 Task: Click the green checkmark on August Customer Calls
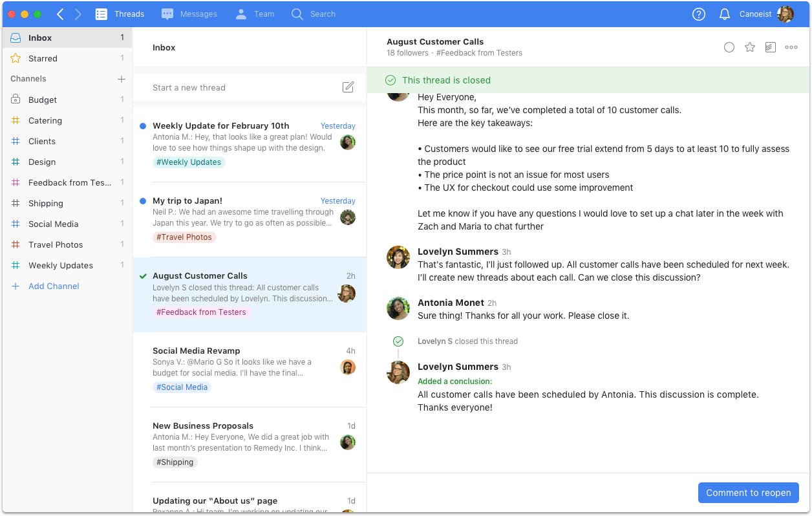143,276
